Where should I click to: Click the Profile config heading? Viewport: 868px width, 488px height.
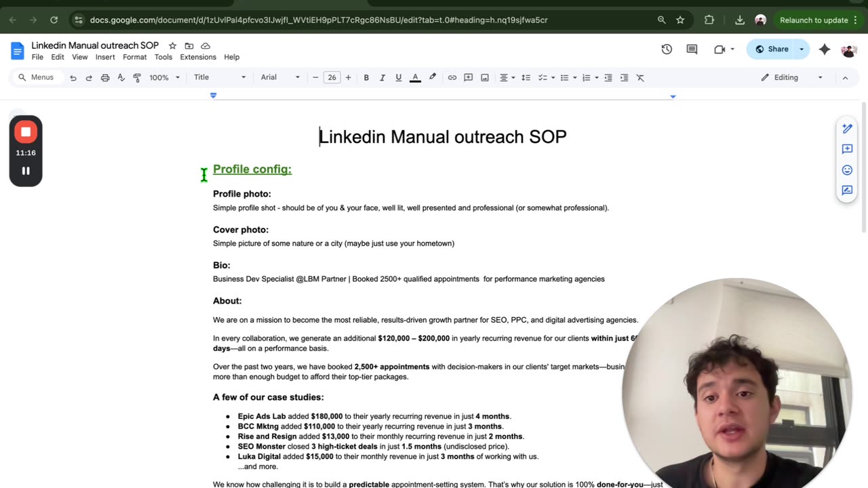click(x=252, y=169)
